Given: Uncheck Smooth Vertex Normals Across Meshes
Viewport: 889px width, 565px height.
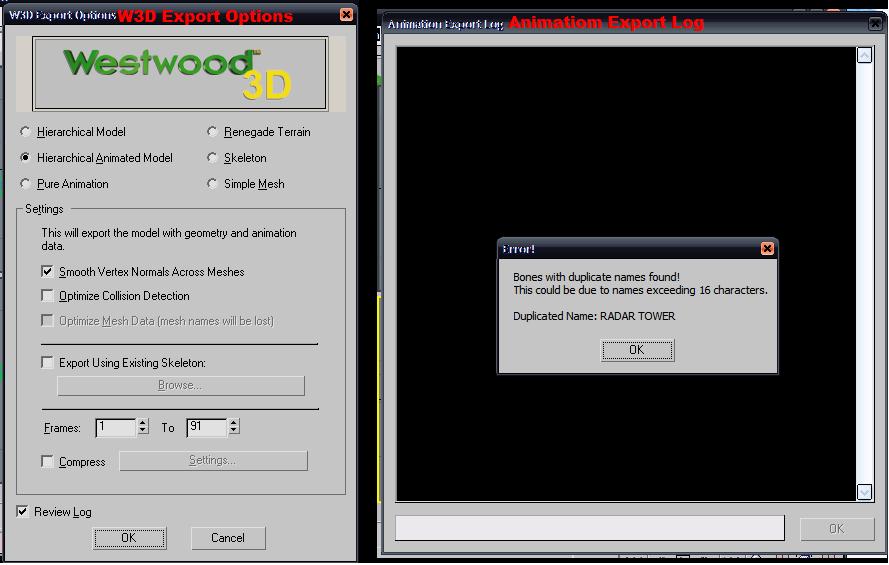Looking at the screenshot, I should [x=48, y=272].
